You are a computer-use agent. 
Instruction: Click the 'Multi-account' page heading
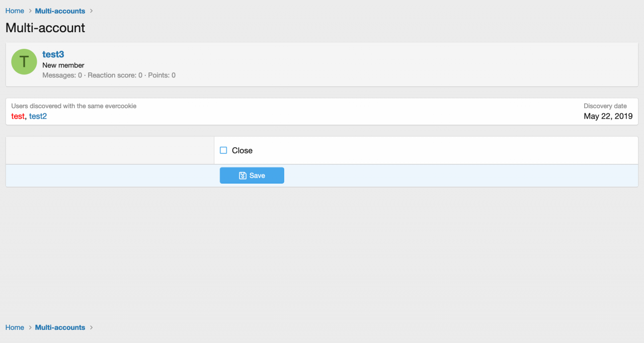coord(45,28)
